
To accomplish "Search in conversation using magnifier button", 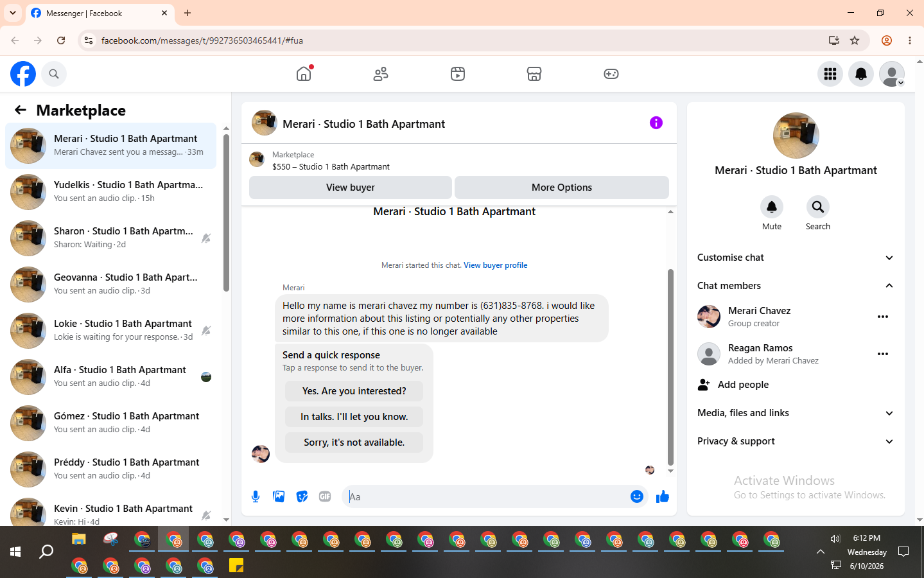I will [818, 207].
